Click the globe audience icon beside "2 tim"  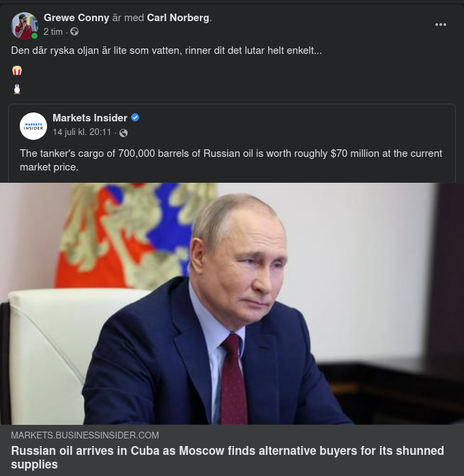point(74,31)
